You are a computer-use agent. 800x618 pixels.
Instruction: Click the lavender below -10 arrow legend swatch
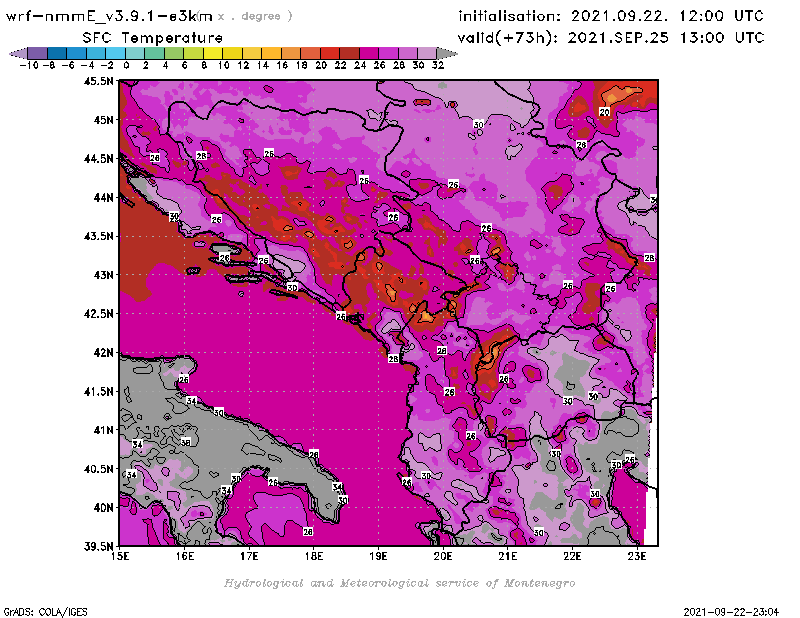[x=18, y=53]
